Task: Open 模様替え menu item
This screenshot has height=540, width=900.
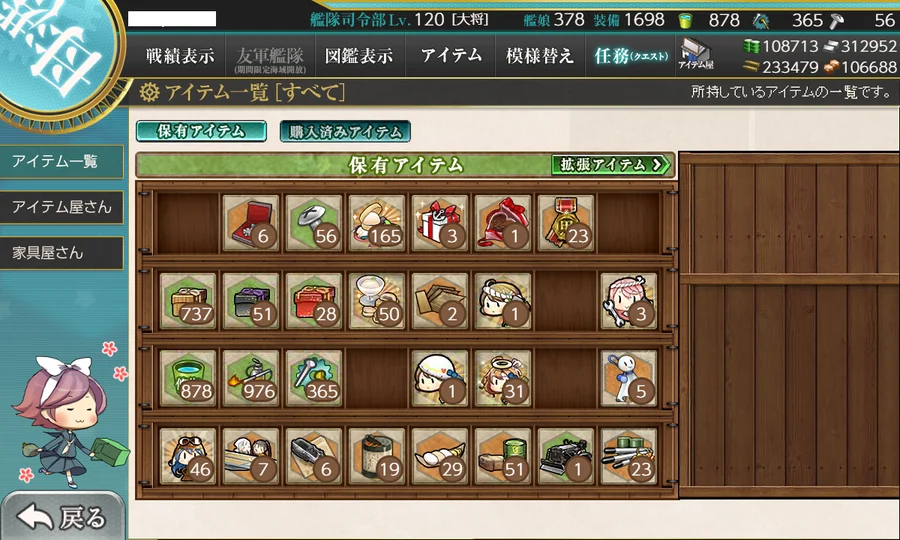Action: click(x=540, y=56)
